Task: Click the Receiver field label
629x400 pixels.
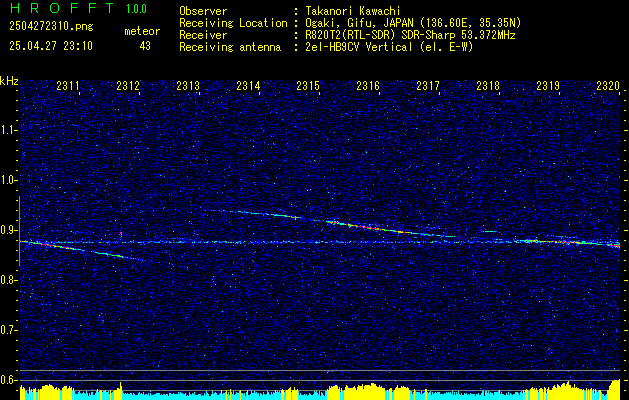Action: pos(203,35)
